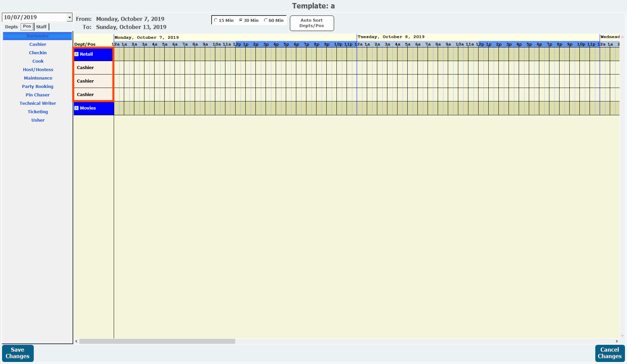
Task: Collapse the Movies department row
Action: (x=77, y=108)
